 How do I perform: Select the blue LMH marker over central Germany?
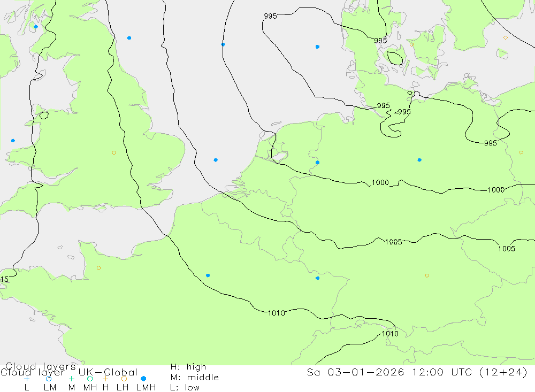tap(419, 160)
